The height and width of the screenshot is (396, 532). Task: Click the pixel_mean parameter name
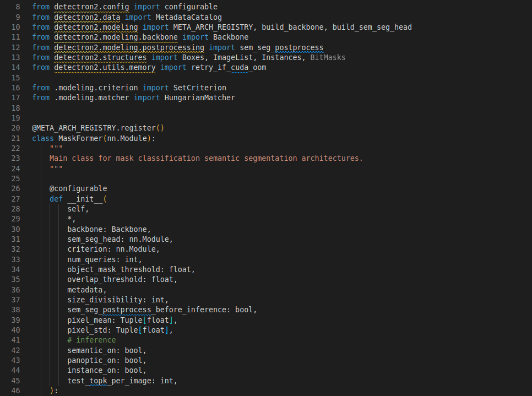pos(89,321)
